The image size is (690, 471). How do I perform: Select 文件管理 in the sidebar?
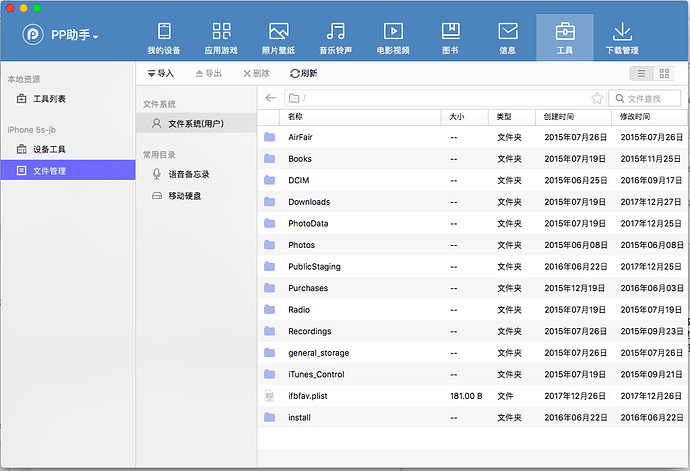tap(68, 170)
